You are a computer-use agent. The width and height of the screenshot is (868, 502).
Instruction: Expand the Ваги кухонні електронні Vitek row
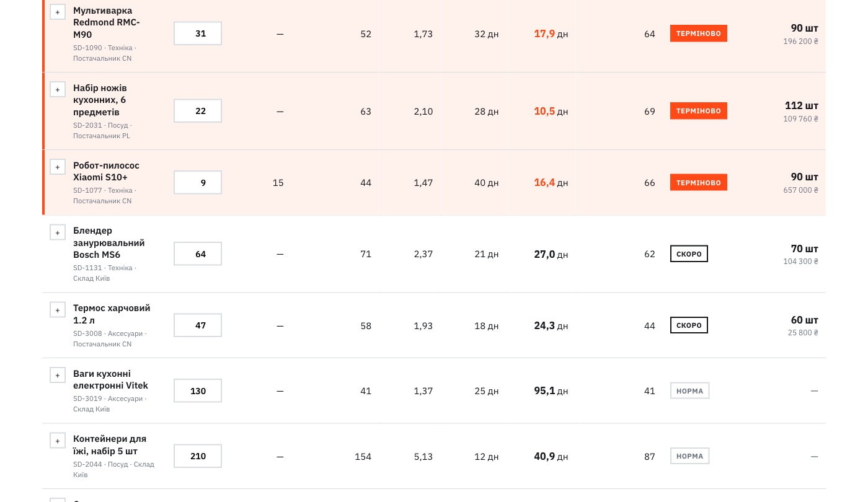(58, 375)
